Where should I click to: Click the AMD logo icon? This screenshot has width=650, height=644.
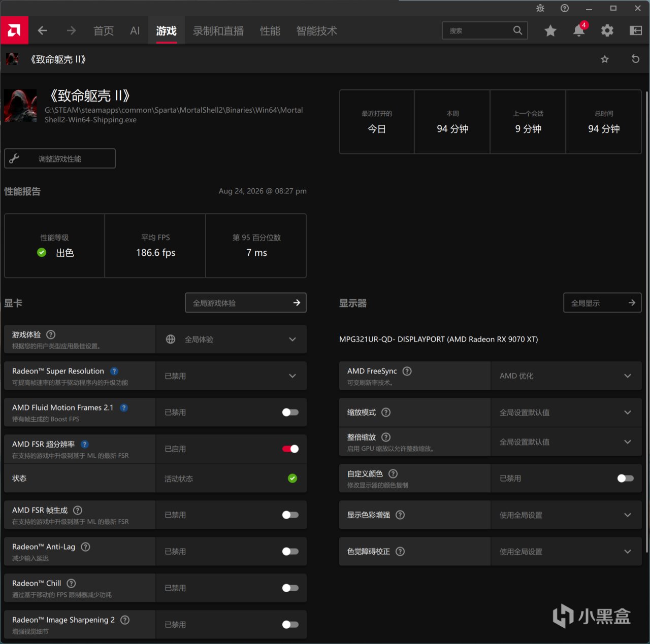[x=14, y=30]
